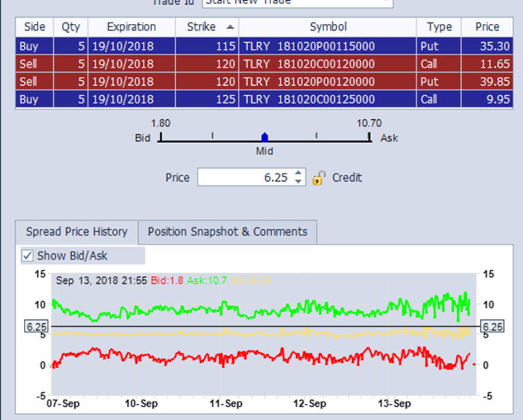Click the left 6.25 price label on chart
523x420 pixels.
(x=35, y=327)
